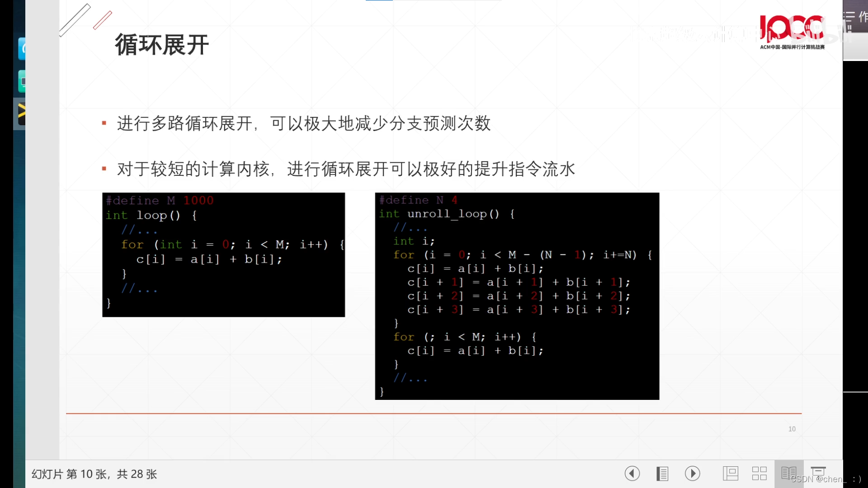Switch to Normal view
The height and width of the screenshot is (488, 868).
pos(730,474)
